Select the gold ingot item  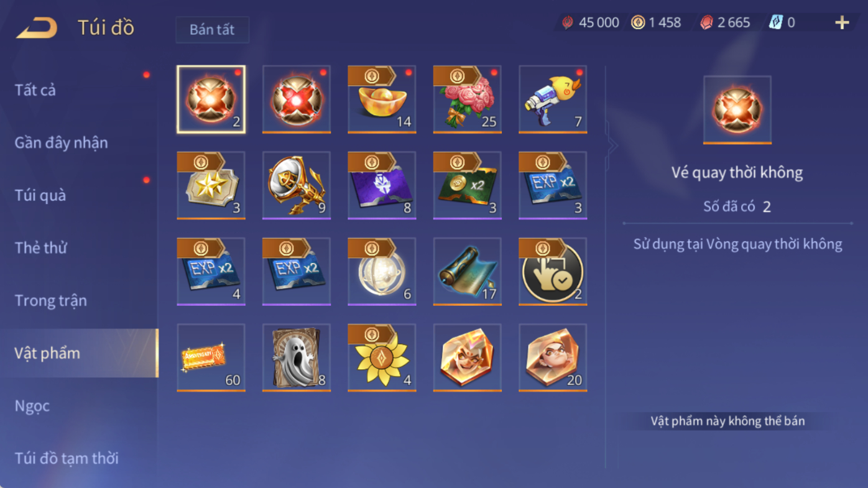point(382,99)
